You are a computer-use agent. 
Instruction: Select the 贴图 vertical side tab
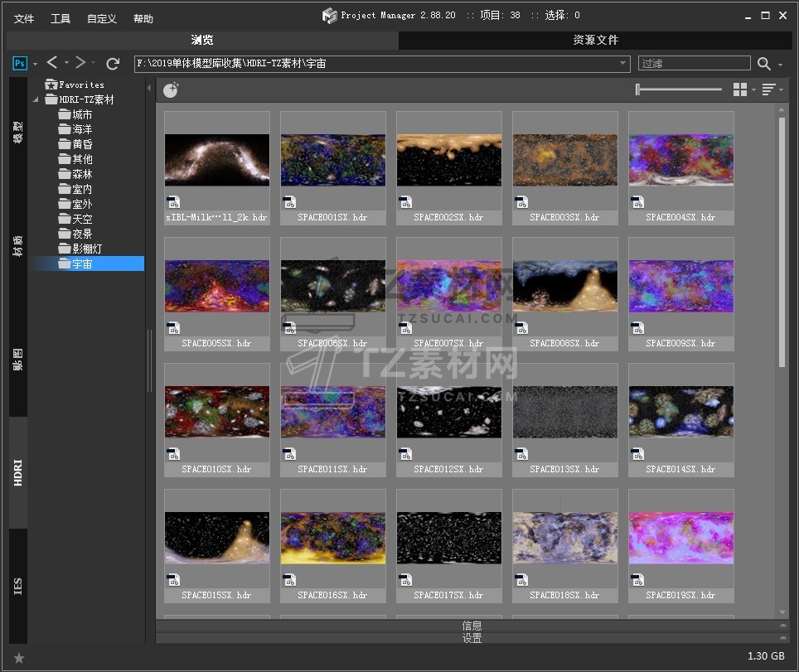[18, 360]
